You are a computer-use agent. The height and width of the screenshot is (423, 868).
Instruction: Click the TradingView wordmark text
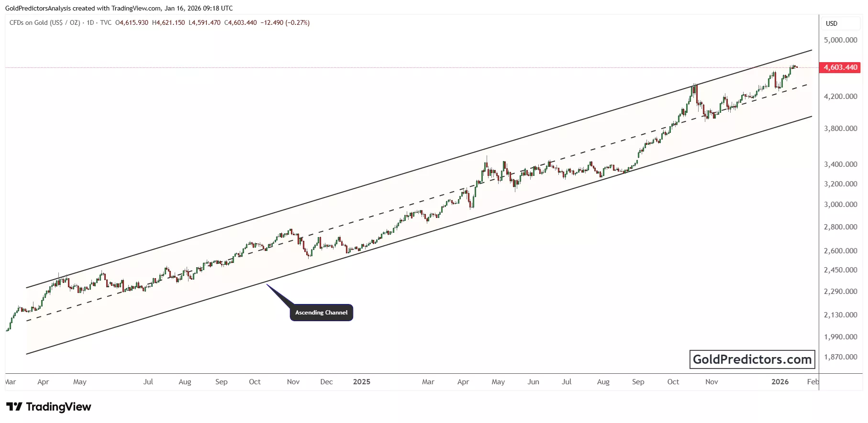coord(58,407)
